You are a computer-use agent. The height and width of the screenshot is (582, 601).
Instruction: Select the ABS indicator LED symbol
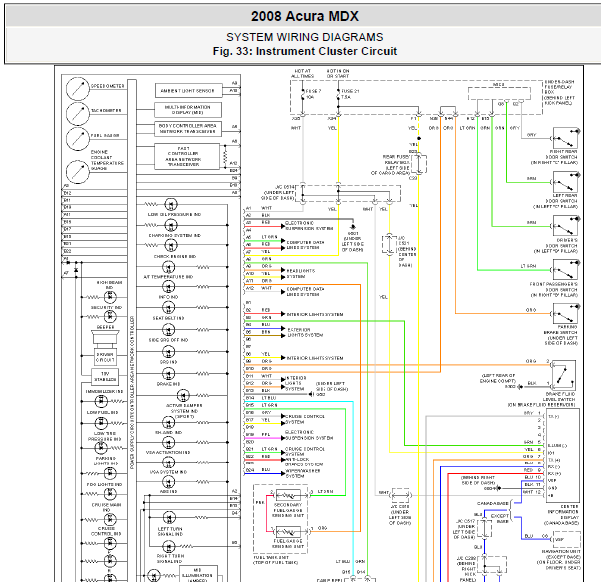point(169,482)
